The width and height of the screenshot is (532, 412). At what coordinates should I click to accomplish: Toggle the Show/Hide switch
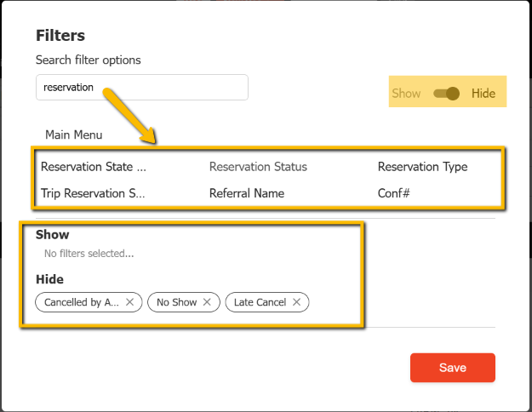click(446, 94)
